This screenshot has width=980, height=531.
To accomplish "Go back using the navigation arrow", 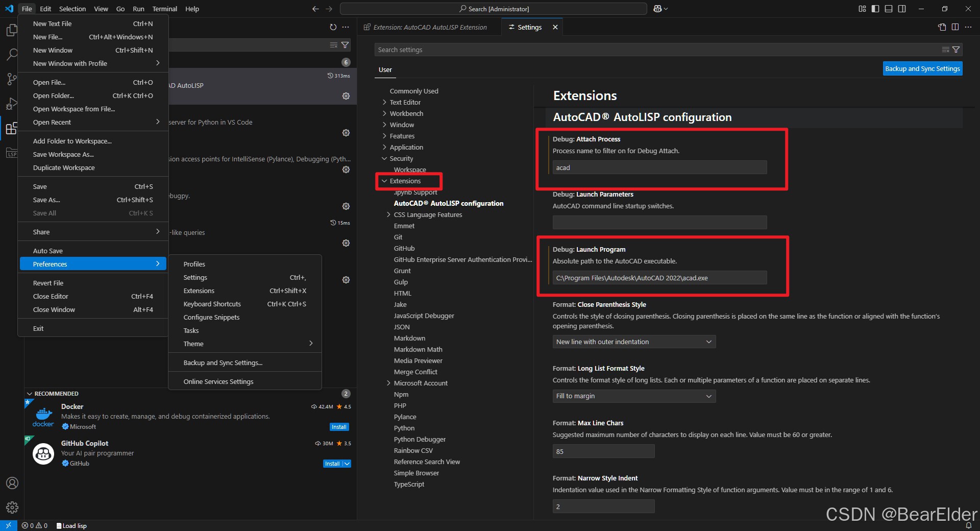I will 315,9.
